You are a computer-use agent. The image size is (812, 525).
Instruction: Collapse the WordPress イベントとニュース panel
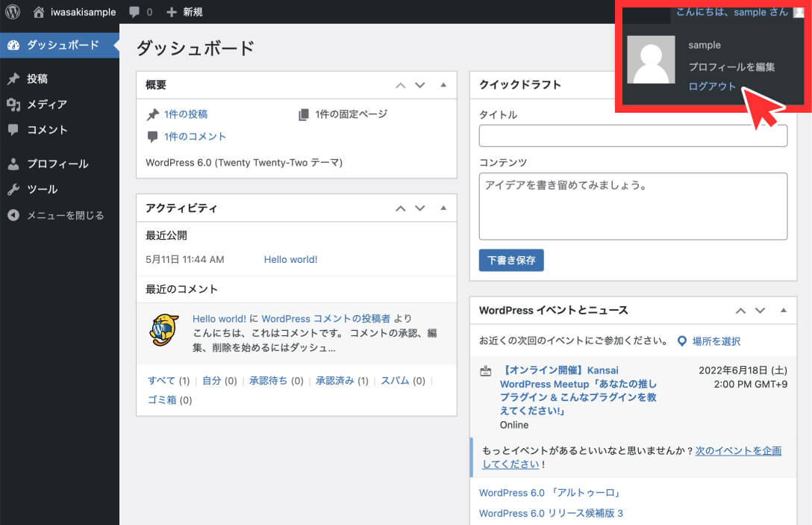tap(784, 310)
